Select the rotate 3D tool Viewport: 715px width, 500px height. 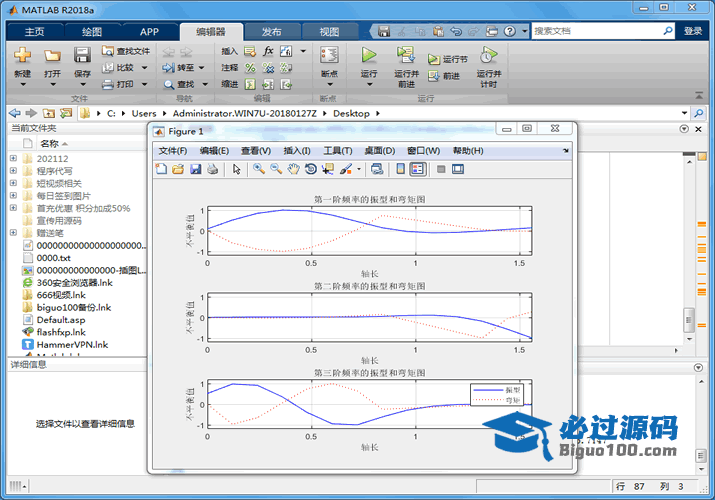point(311,169)
